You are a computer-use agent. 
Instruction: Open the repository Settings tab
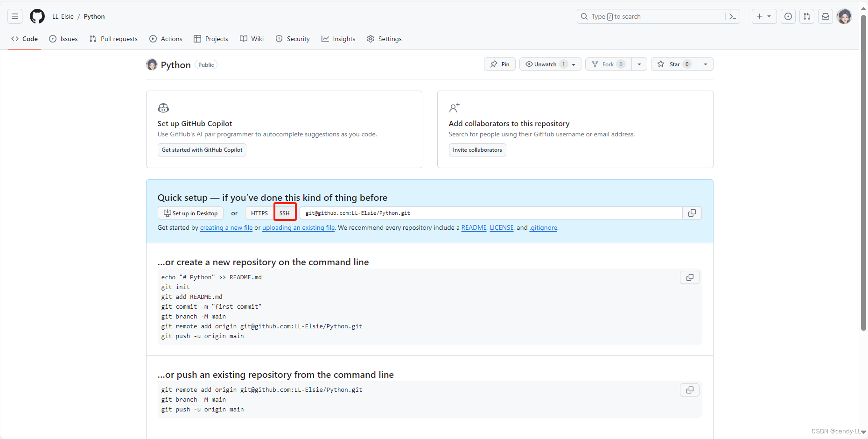click(x=384, y=39)
